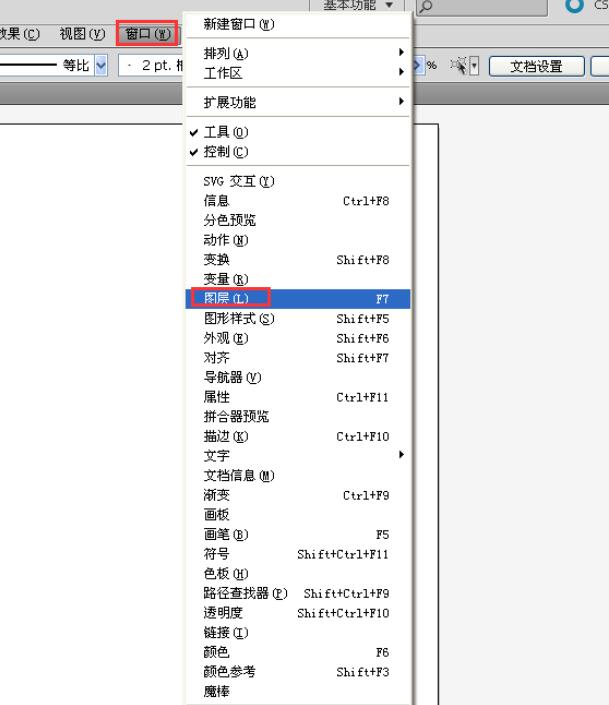Click the CS Live blue circle icon
This screenshot has width=609, height=705.
coord(574,6)
